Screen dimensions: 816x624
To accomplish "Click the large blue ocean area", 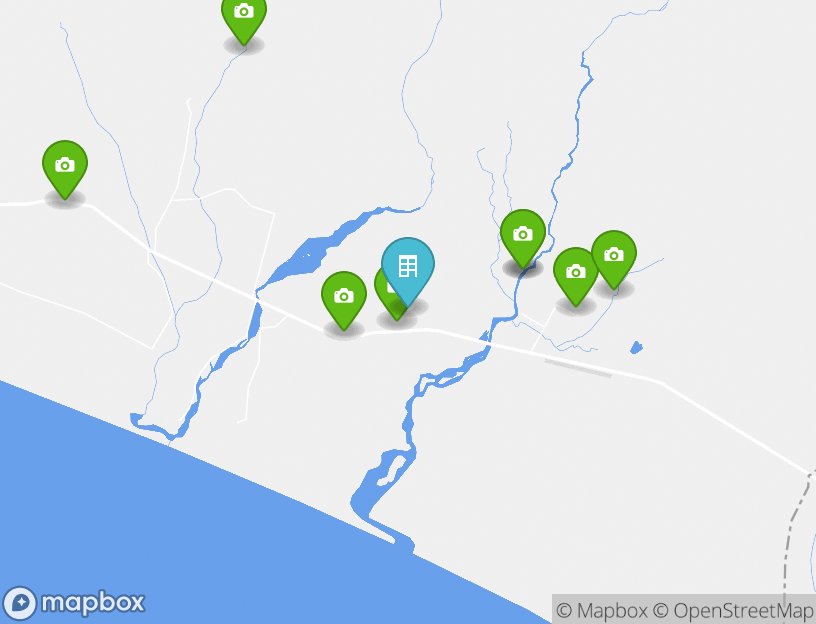I will point(156,520).
